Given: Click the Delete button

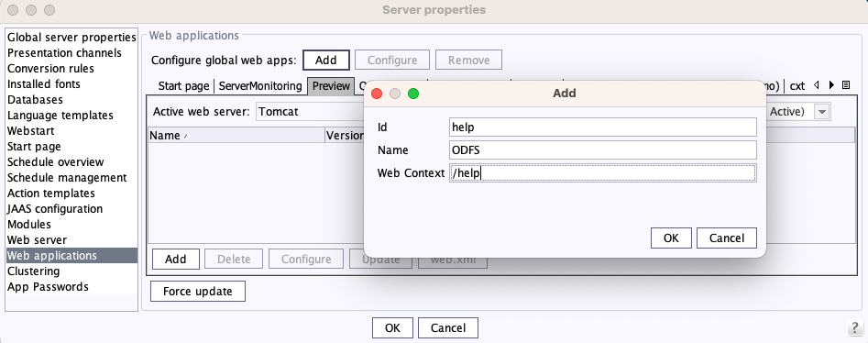Looking at the screenshot, I should click(x=234, y=259).
